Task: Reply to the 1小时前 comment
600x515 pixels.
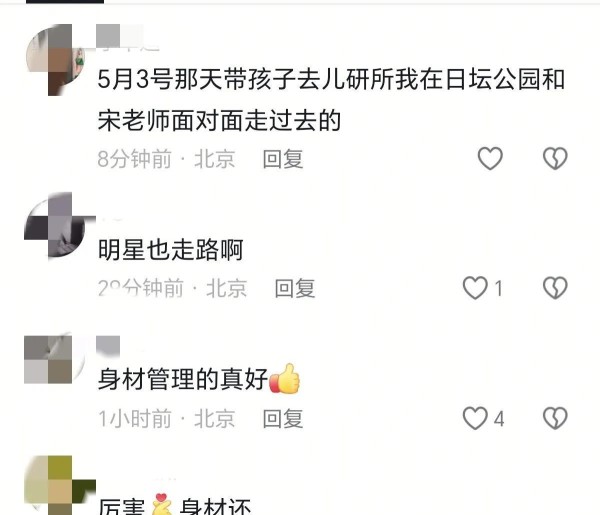Action: click(283, 418)
